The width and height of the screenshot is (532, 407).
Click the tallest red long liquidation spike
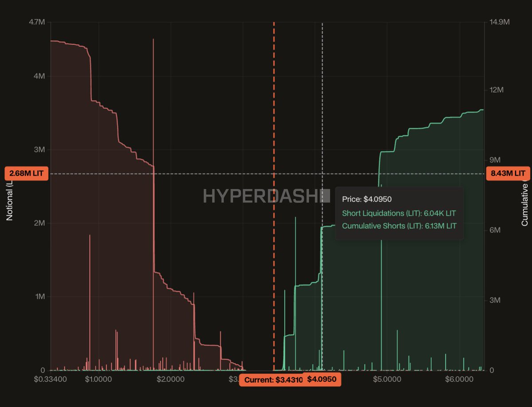153,204
